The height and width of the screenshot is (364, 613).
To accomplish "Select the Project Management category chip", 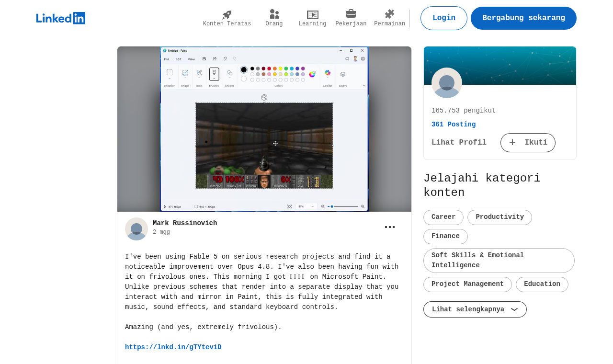I will 467,284.
